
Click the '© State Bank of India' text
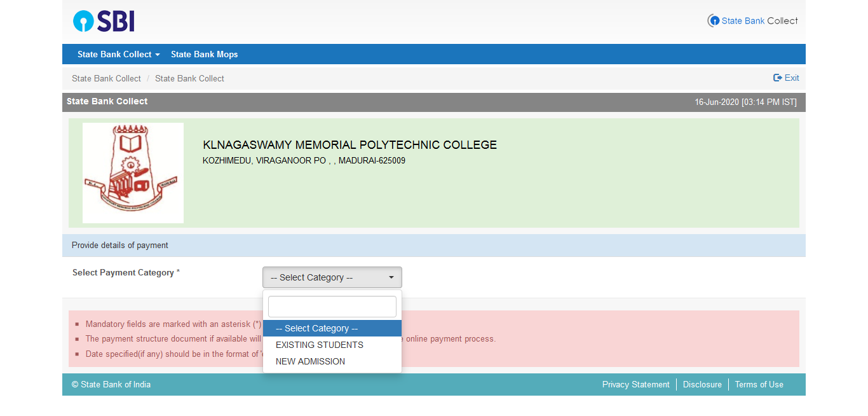coord(111,385)
